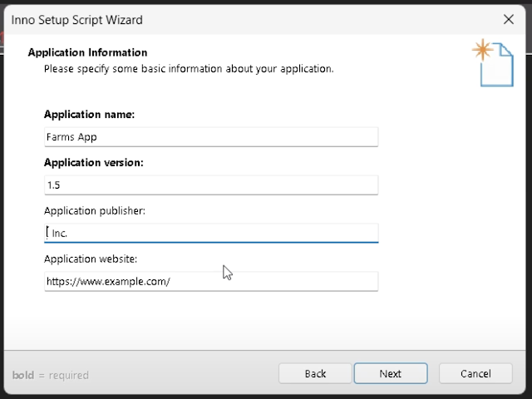Viewport: 532px width, 399px height.
Task: Click the orange star sparkle icon
Action: point(481,51)
